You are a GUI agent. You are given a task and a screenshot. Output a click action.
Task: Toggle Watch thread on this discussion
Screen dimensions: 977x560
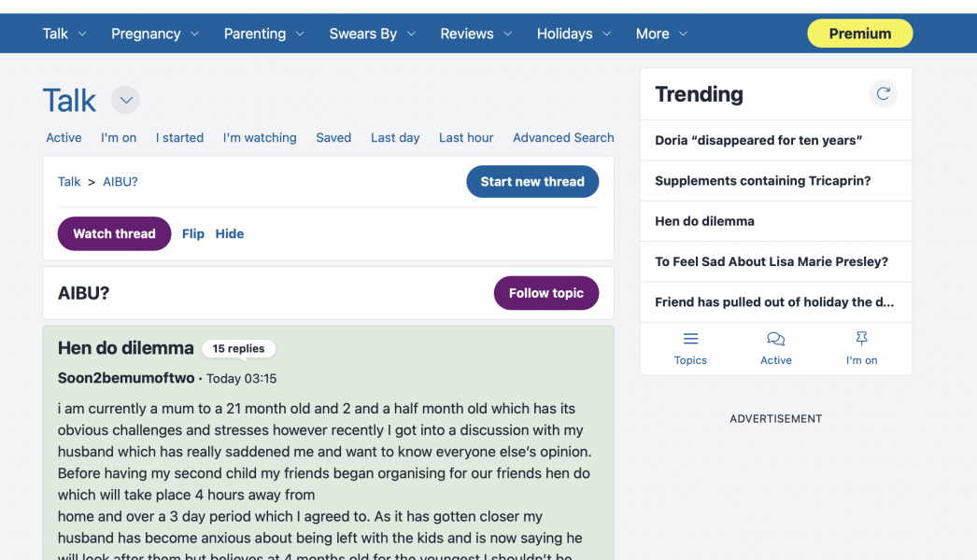tap(114, 233)
